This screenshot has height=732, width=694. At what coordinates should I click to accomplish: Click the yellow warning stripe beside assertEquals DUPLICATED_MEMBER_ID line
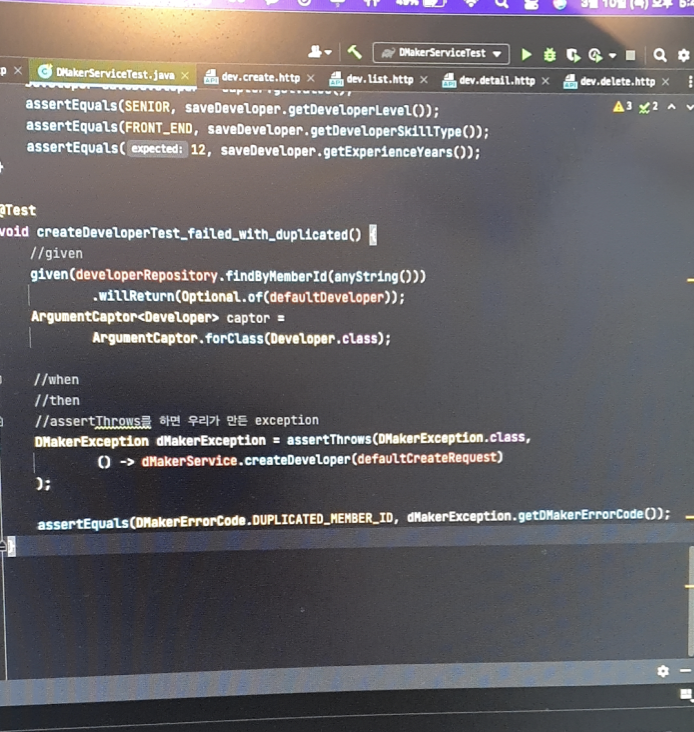[x=690, y=517]
